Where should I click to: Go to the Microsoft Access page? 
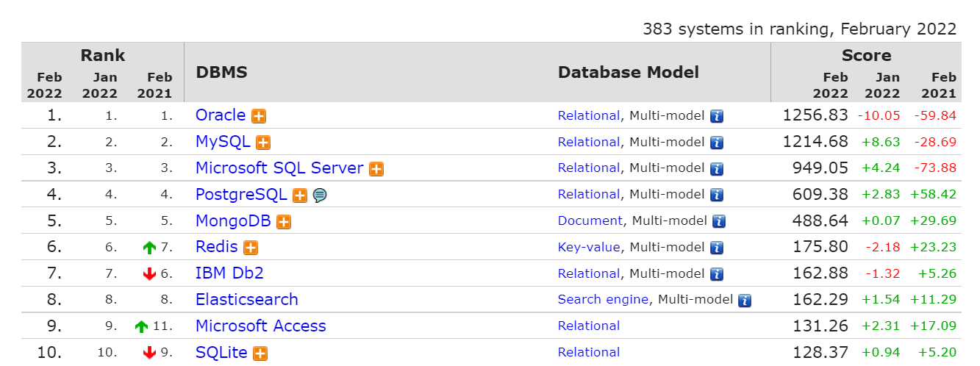pyautogui.click(x=261, y=326)
